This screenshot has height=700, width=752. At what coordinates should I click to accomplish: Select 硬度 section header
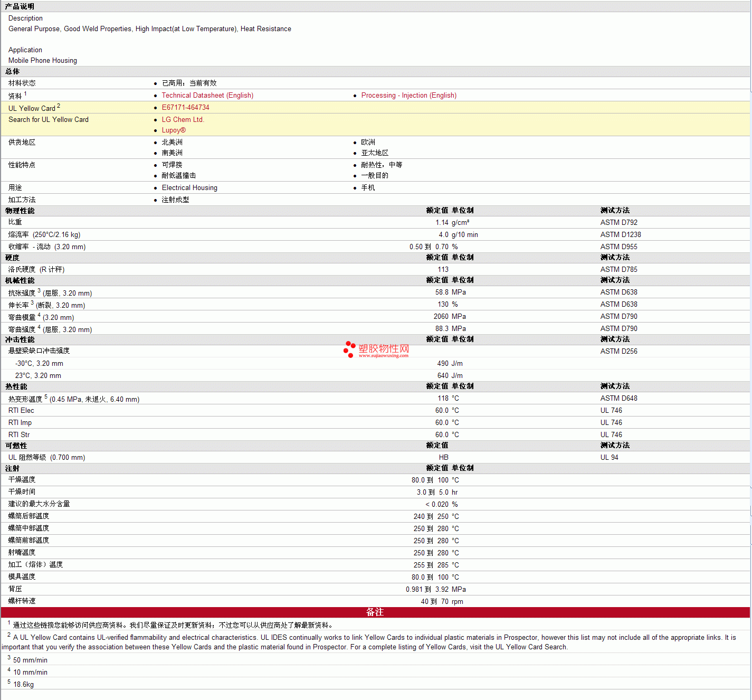[13, 258]
